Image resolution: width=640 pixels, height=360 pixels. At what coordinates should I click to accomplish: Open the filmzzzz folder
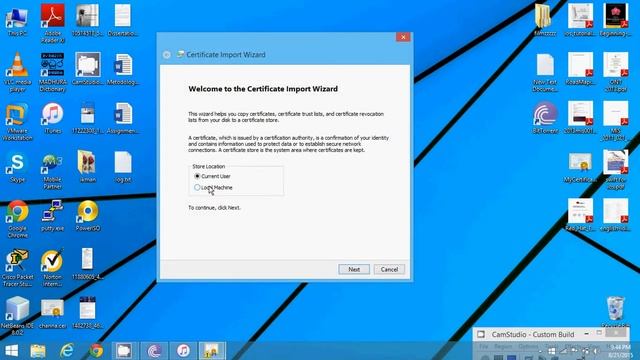pos(544,20)
